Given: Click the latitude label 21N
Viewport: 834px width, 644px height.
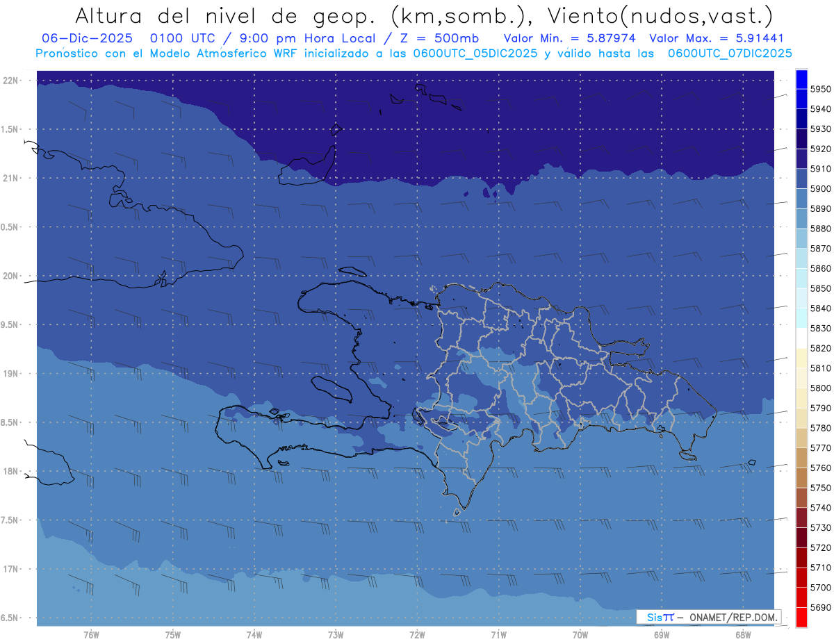Looking at the screenshot, I should (12, 179).
